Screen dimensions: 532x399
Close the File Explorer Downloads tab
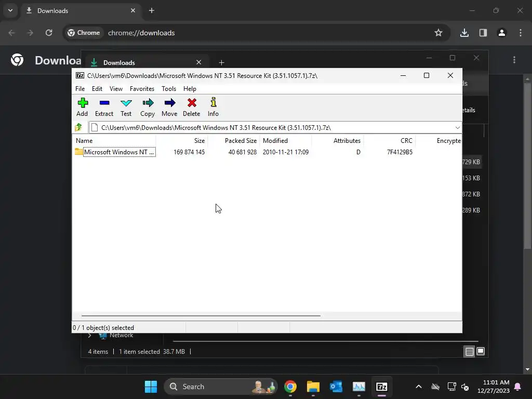[x=199, y=62]
